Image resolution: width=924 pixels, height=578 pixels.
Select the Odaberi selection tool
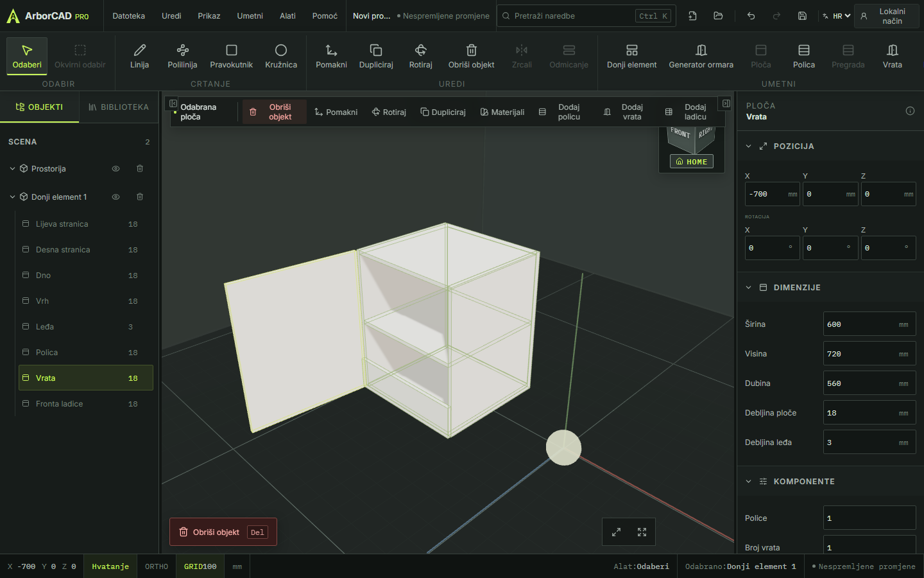point(27,56)
